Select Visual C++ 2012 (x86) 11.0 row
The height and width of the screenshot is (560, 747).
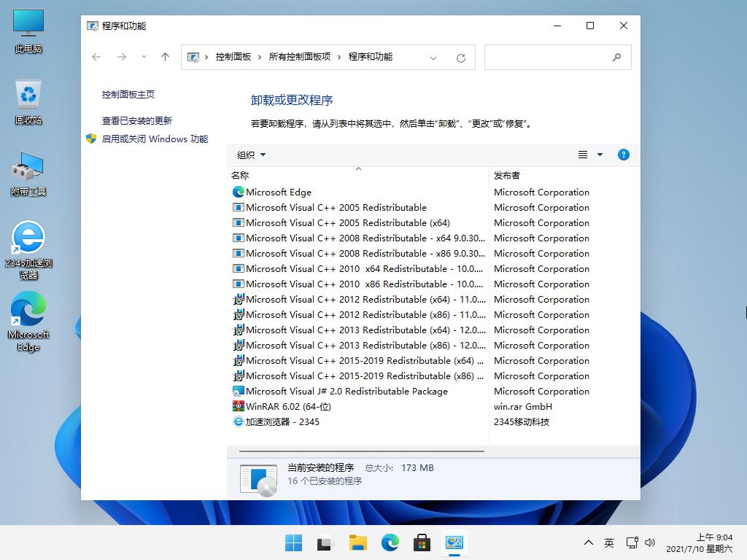tap(359, 314)
